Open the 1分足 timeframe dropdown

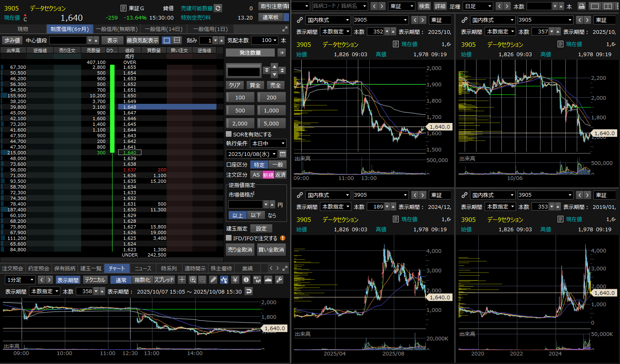click(x=20, y=280)
